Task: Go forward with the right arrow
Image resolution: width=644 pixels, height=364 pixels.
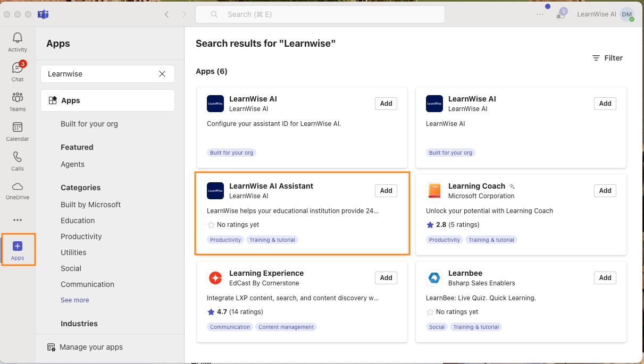Action: tap(184, 14)
